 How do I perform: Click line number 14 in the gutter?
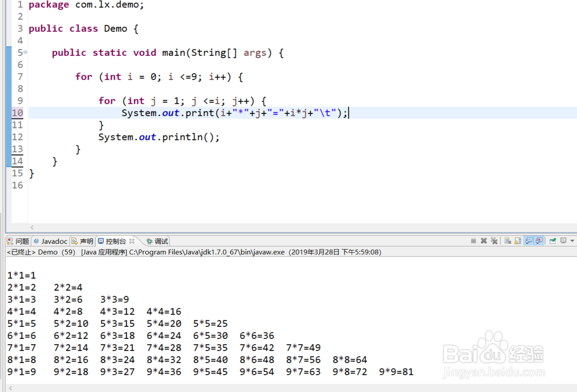point(17,161)
